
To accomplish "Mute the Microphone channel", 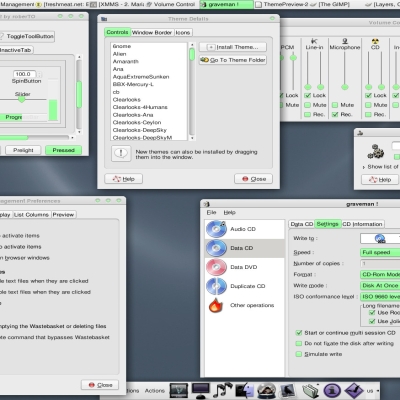I will [x=335, y=105].
